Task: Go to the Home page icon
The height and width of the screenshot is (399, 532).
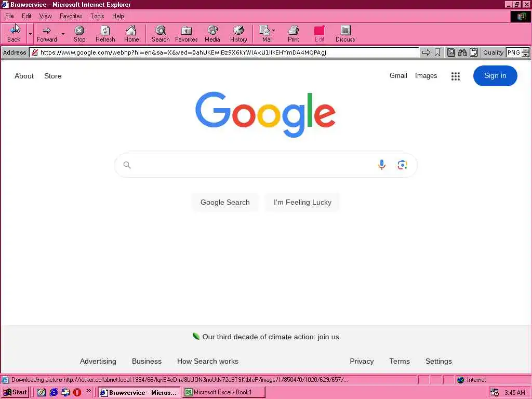Action: (x=131, y=34)
